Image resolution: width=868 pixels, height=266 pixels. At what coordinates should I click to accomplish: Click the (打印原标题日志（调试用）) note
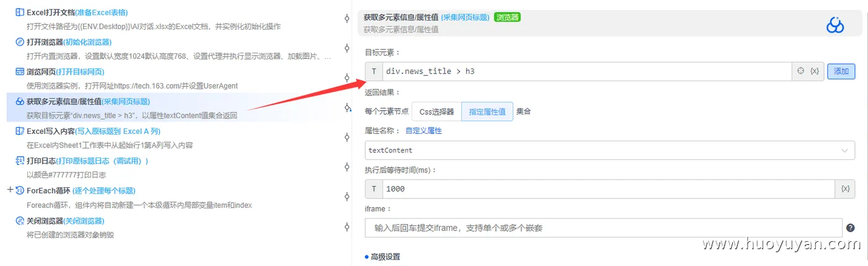pos(102,161)
